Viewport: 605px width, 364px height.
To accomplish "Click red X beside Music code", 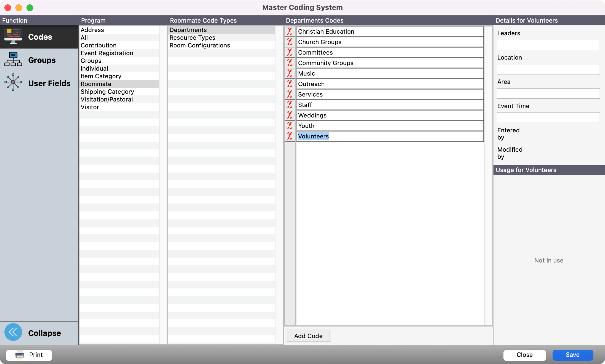I will pos(290,73).
